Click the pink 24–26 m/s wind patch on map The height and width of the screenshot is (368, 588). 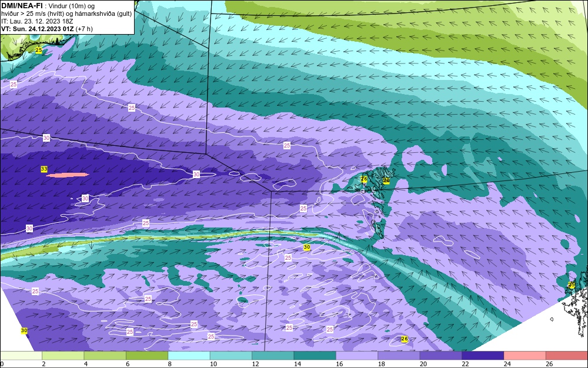[68, 175]
